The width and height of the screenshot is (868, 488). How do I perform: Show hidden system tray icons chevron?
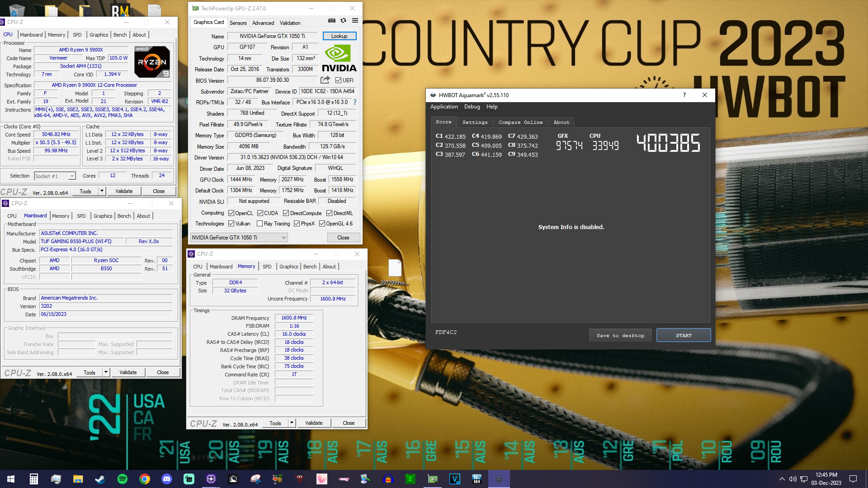(x=782, y=479)
